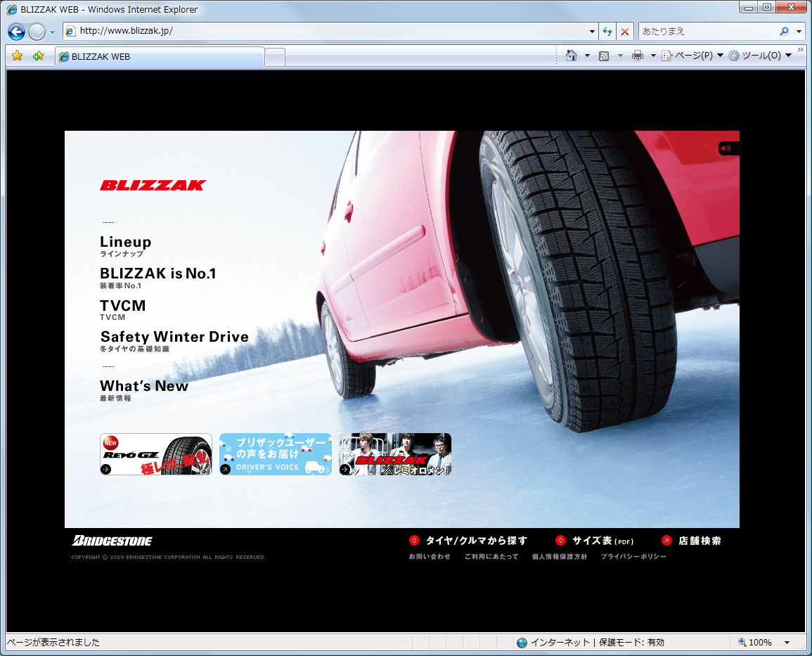812x656 pixels.
Task: Open the Lineup section
Action: coord(126,246)
